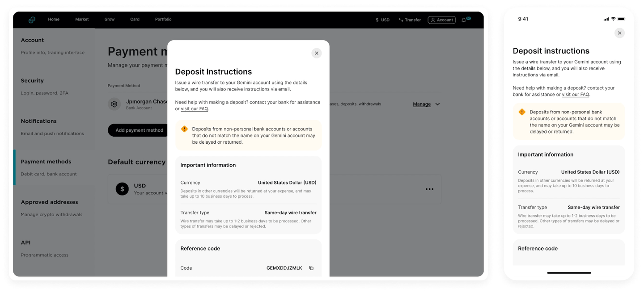This screenshot has width=644, height=292.
Task: Click mobile home indicator bar
Action: tap(569, 273)
